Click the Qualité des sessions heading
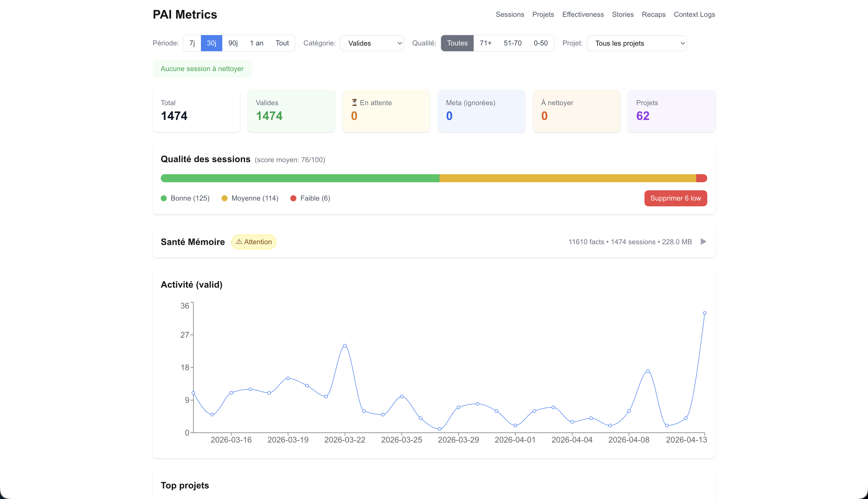This screenshot has height=499, width=868. (205, 159)
